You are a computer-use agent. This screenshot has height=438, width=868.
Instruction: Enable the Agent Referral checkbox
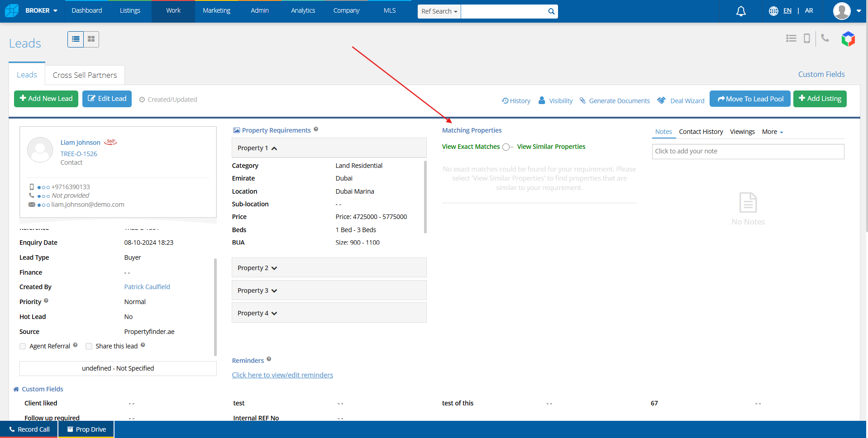pyautogui.click(x=23, y=347)
